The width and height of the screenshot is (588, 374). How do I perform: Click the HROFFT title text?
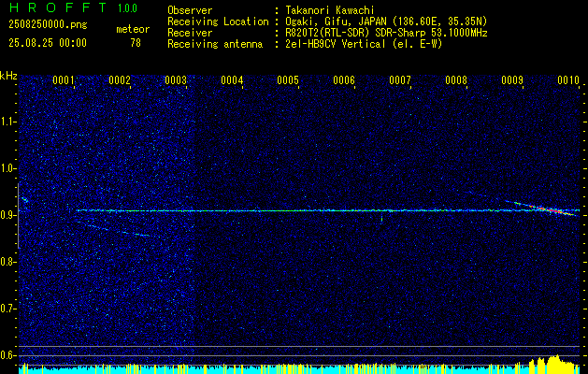click(x=58, y=7)
